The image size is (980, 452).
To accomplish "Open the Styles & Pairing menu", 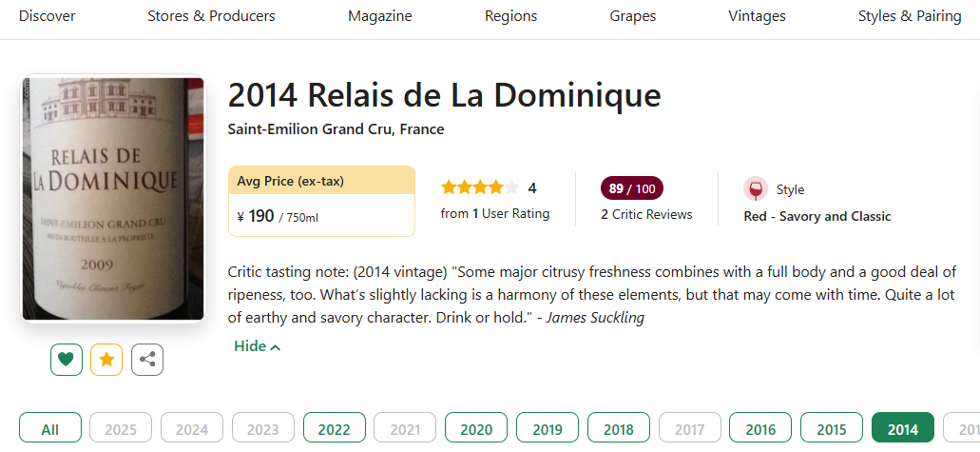I will (x=910, y=16).
